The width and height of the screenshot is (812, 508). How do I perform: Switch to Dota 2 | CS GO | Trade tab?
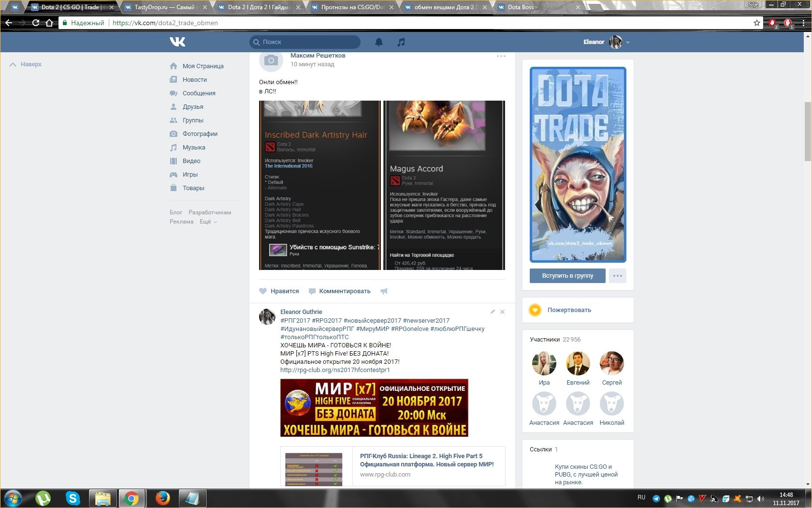[x=72, y=7]
